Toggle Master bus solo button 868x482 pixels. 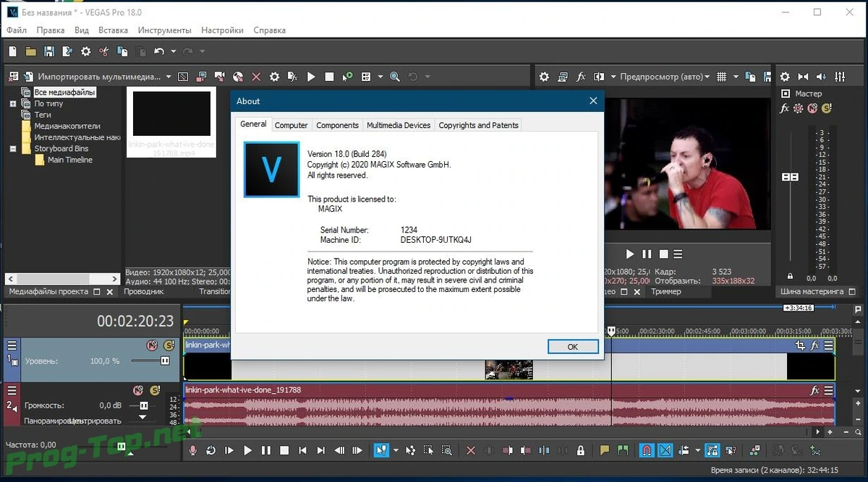coord(826,108)
